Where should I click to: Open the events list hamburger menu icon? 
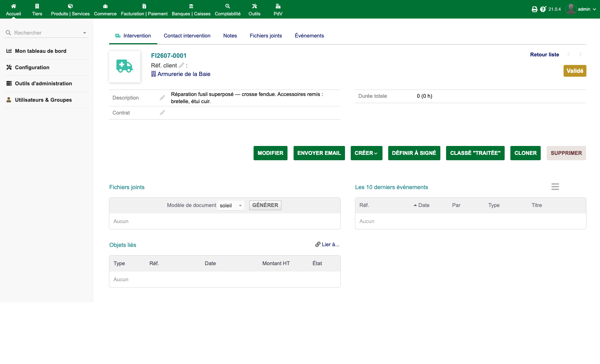click(555, 187)
